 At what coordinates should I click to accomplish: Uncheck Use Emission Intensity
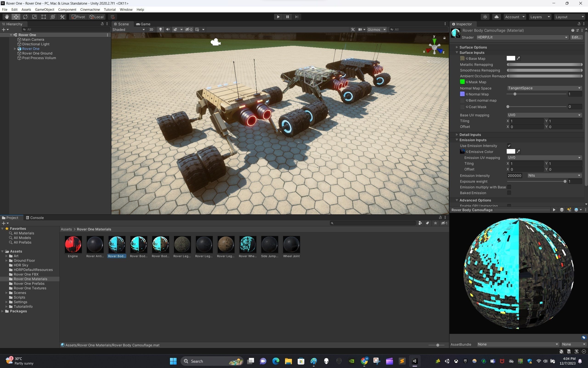[509, 146]
